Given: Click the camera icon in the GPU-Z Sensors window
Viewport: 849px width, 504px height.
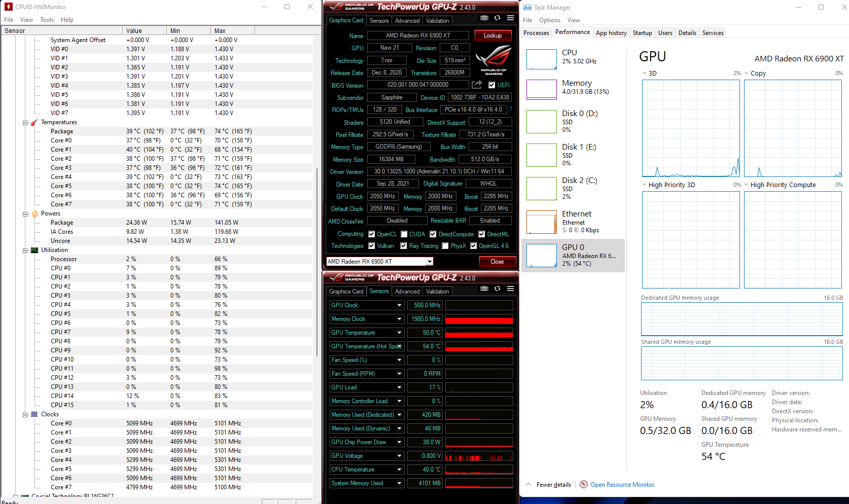Looking at the screenshot, I should point(484,289).
